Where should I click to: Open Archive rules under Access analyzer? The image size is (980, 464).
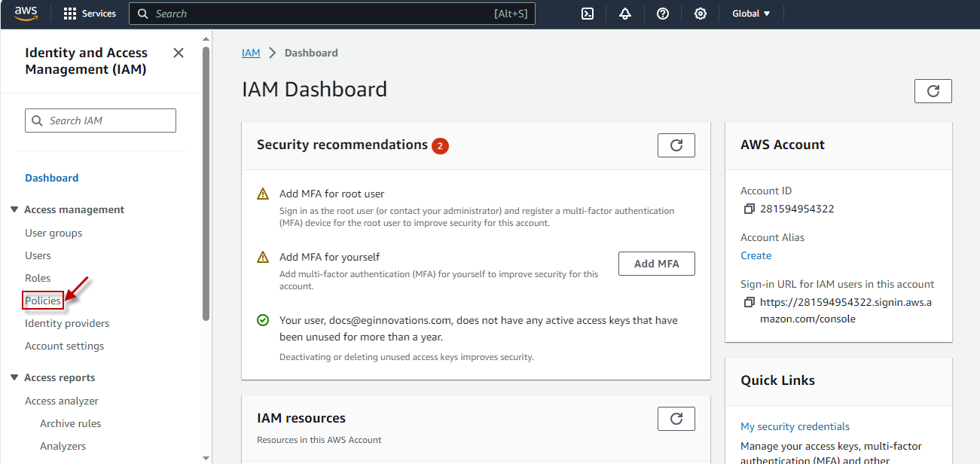[x=70, y=423]
